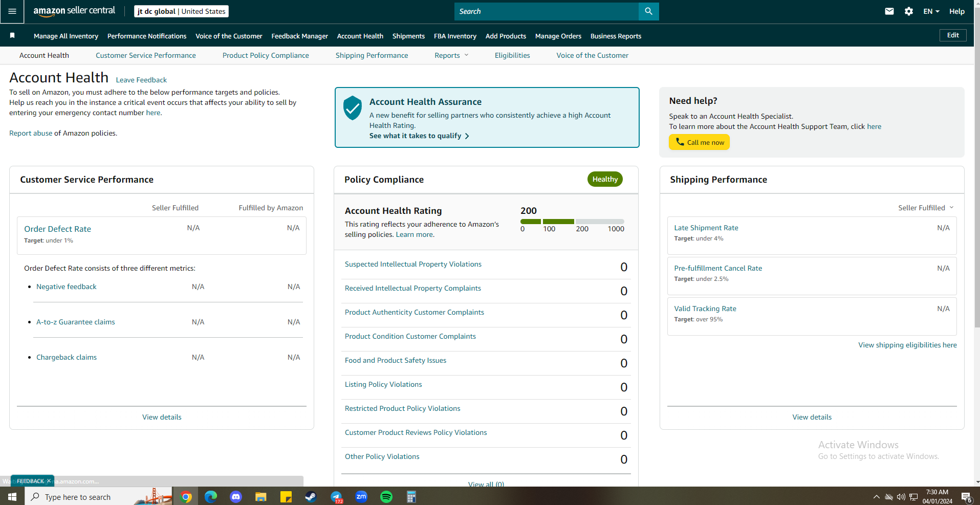The image size is (980, 505).
Task: Click the bookmark flag icon
Action: (12, 36)
